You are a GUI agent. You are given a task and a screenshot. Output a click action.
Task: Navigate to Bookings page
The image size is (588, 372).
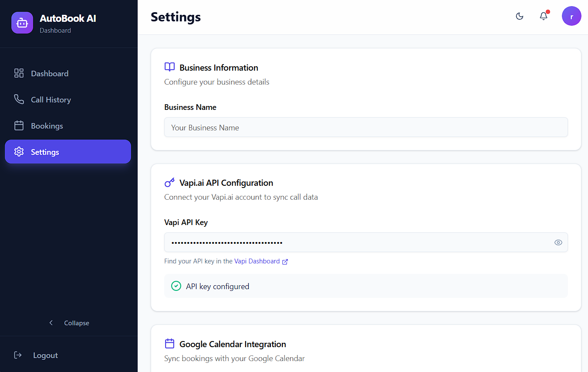point(47,126)
